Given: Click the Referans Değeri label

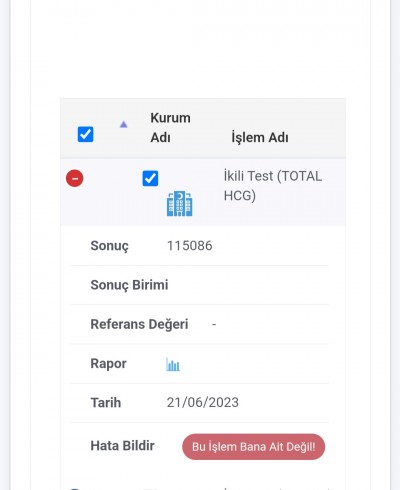Looking at the screenshot, I should 139,324.
